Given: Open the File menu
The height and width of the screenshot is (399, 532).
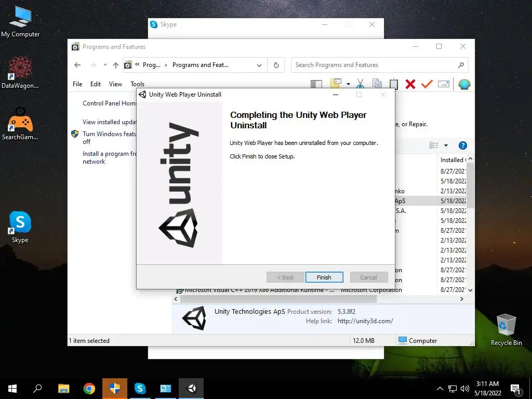Looking at the screenshot, I should pyautogui.click(x=77, y=84).
